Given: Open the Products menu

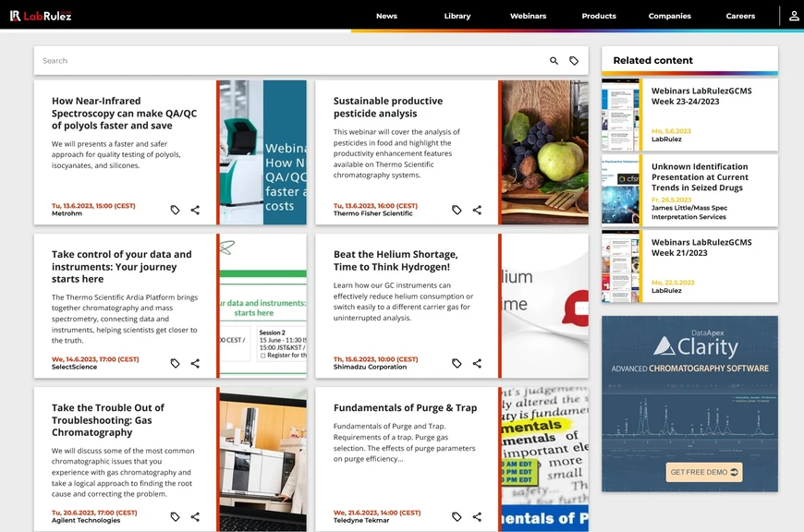Looking at the screenshot, I should pos(599,16).
